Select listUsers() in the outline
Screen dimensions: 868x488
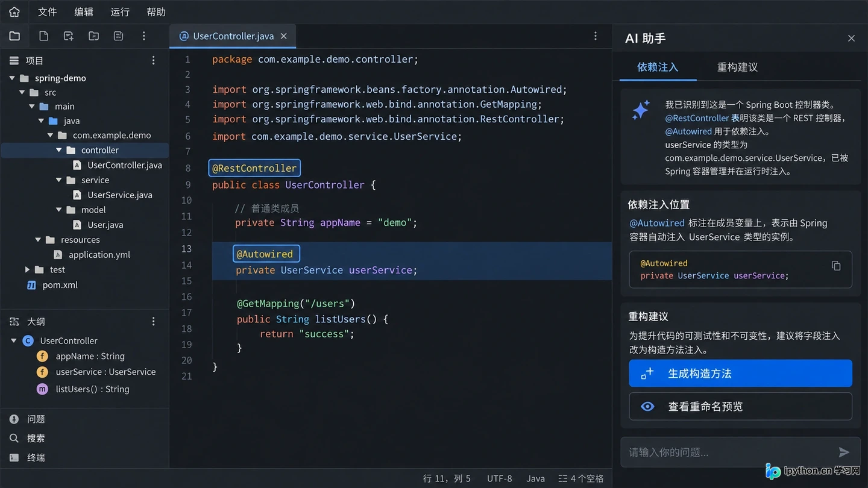click(x=92, y=389)
